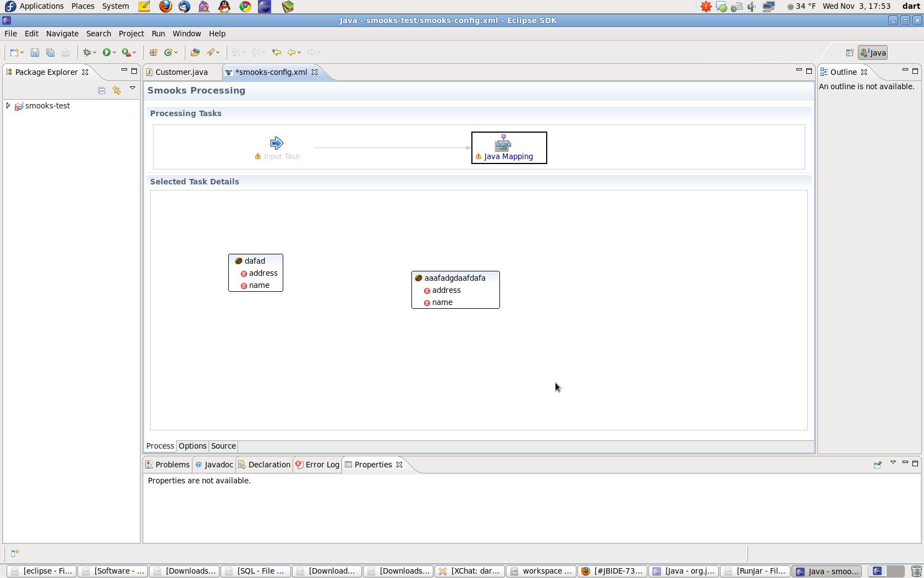924x578 pixels.
Task: Open the Run configurations dropdown arrow
Action: 114,53
